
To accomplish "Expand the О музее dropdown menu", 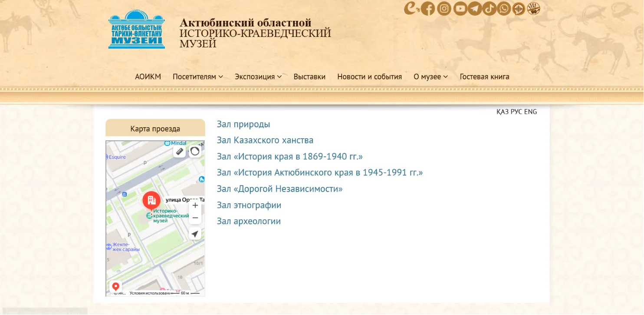I will [430, 77].
